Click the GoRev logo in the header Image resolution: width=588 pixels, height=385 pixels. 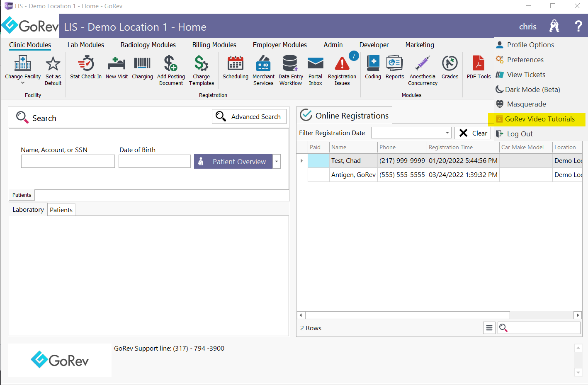30,26
